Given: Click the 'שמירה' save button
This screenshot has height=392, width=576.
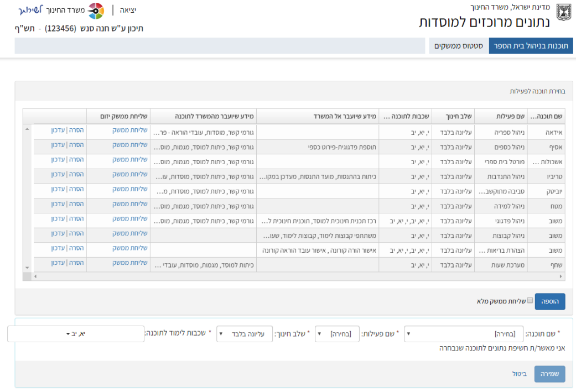Looking at the screenshot, I should (549, 374).
